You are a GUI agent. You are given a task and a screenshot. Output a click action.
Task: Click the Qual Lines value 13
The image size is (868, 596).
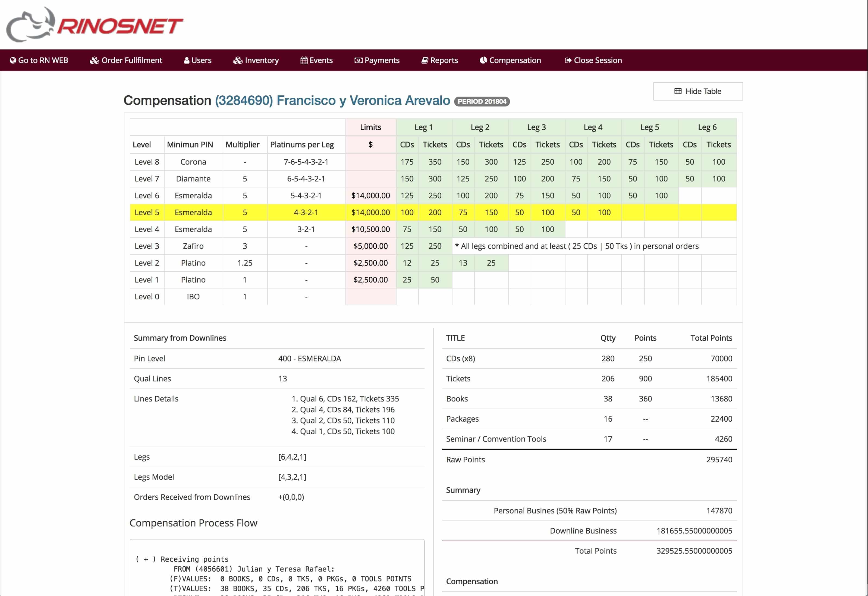click(x=282, y=378)
